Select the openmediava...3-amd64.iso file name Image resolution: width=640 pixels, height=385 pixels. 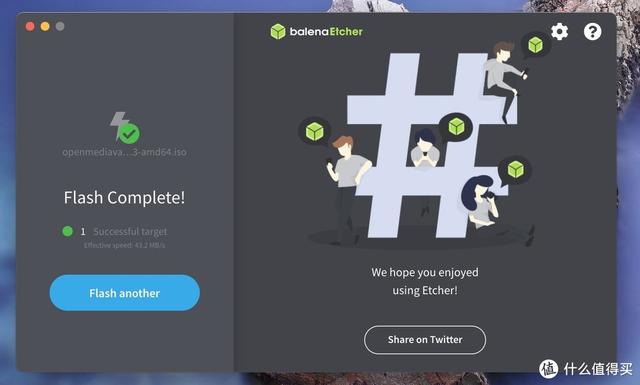pos(124,152)
